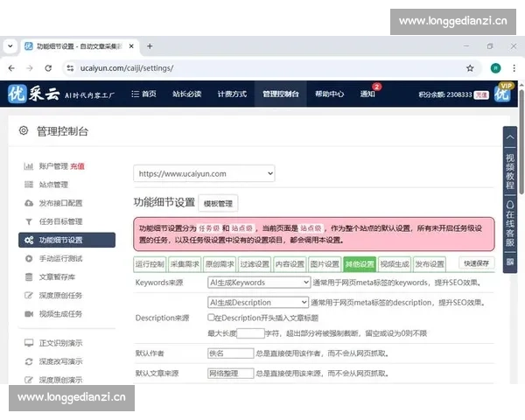The width and height of the screenshot is (525, 420).
Task: Click the gear icon beside 管理控制台
Action: coord(24,130)
